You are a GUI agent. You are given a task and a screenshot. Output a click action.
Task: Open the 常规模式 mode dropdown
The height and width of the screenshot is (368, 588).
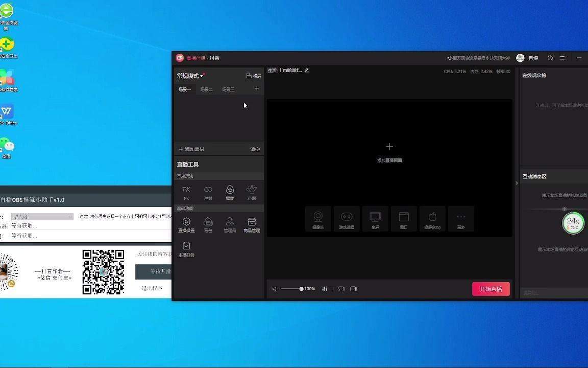(x=189, y=75)
